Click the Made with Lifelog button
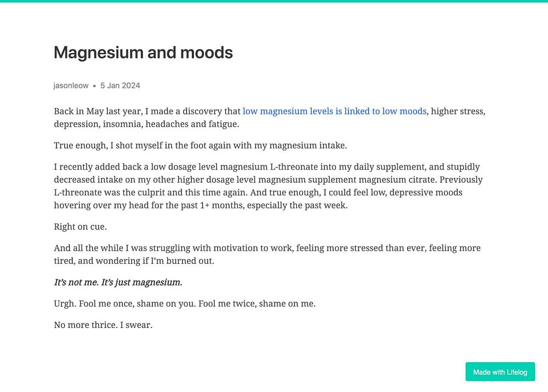The height and width of the screenshot is (392, 548). [500, 372]
